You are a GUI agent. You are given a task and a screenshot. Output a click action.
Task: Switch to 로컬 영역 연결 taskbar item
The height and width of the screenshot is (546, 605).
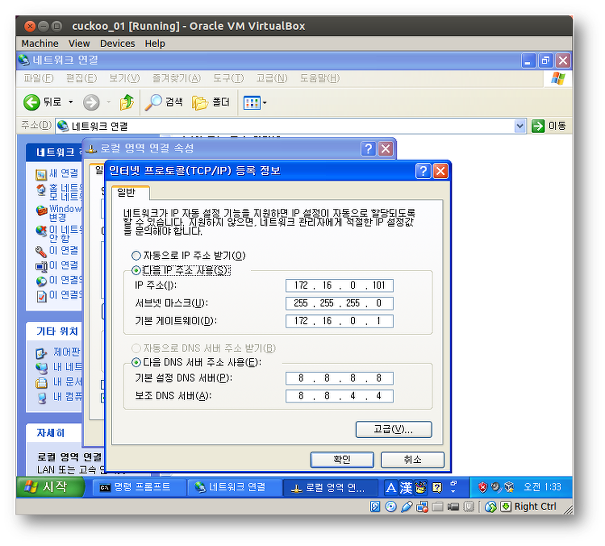(x=330, y=487)
